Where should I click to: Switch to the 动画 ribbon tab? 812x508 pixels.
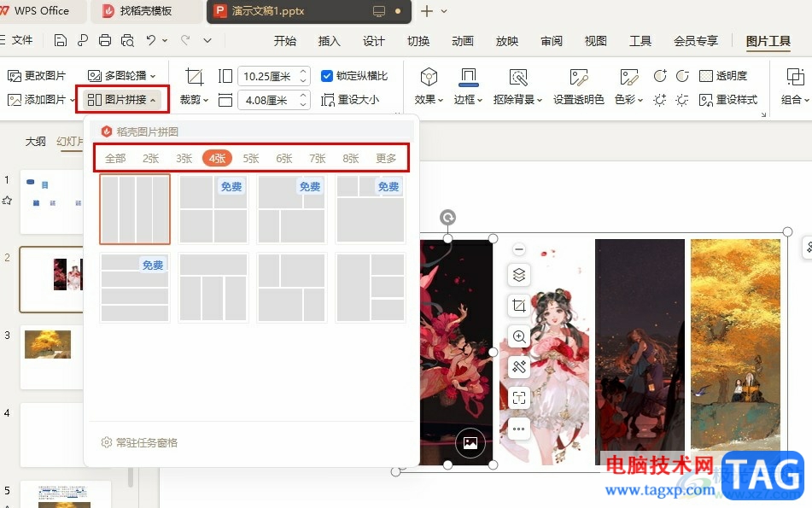463,40
